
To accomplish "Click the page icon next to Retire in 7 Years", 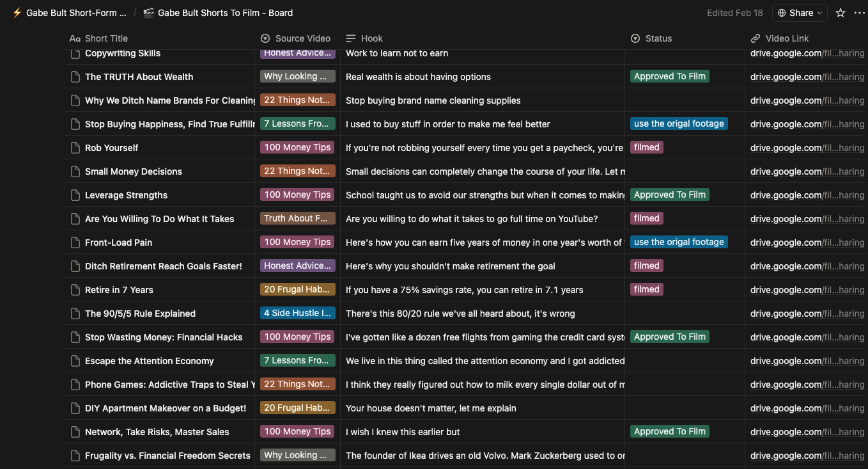I will tap(75, 289).
